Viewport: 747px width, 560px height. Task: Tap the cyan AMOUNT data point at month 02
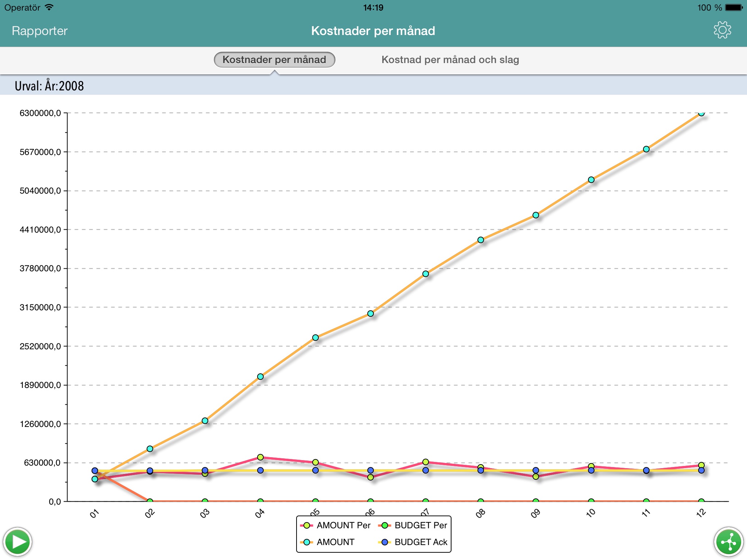[x=150, y=449]
